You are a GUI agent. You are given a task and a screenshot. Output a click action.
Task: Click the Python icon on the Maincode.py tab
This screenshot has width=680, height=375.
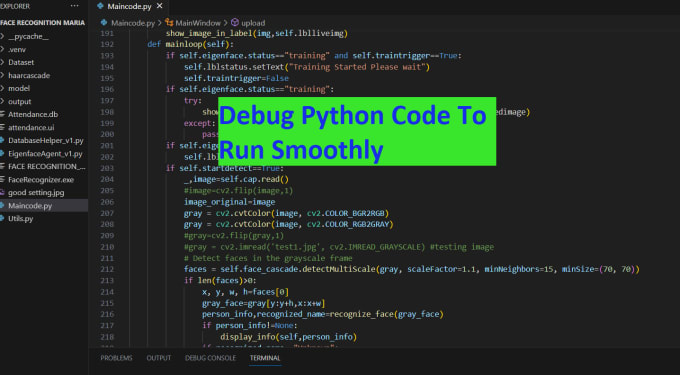click(x=101, y=6)
